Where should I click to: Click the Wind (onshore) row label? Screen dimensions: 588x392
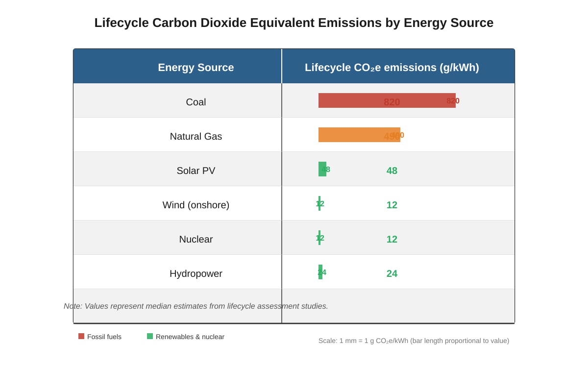click(196, 205)
